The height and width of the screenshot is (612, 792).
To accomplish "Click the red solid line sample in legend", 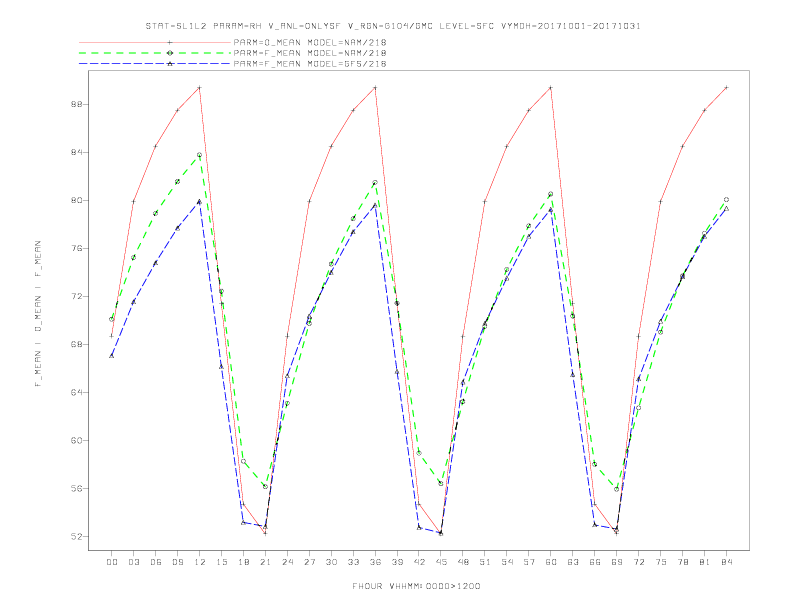I will click(x=155, y=42).
